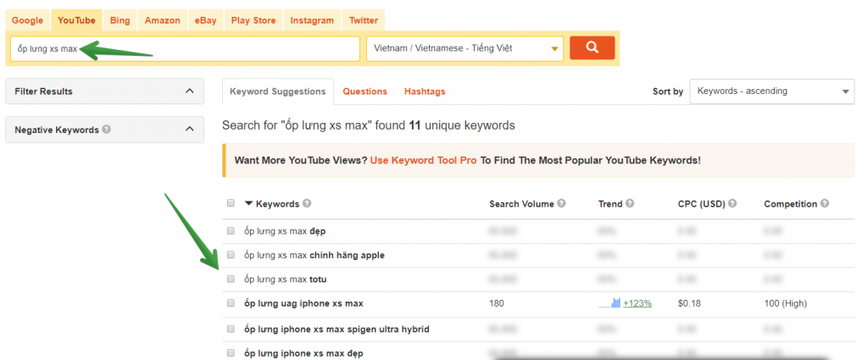Screen dimensions: 868x360
Task: Click help icon beside CPC (USD) header
Action: point(732,203)
